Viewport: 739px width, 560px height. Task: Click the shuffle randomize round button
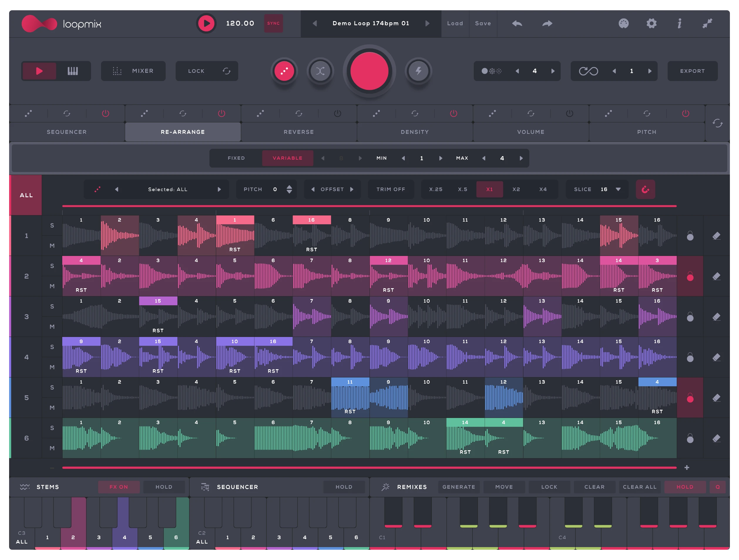(x=320, y=71)
